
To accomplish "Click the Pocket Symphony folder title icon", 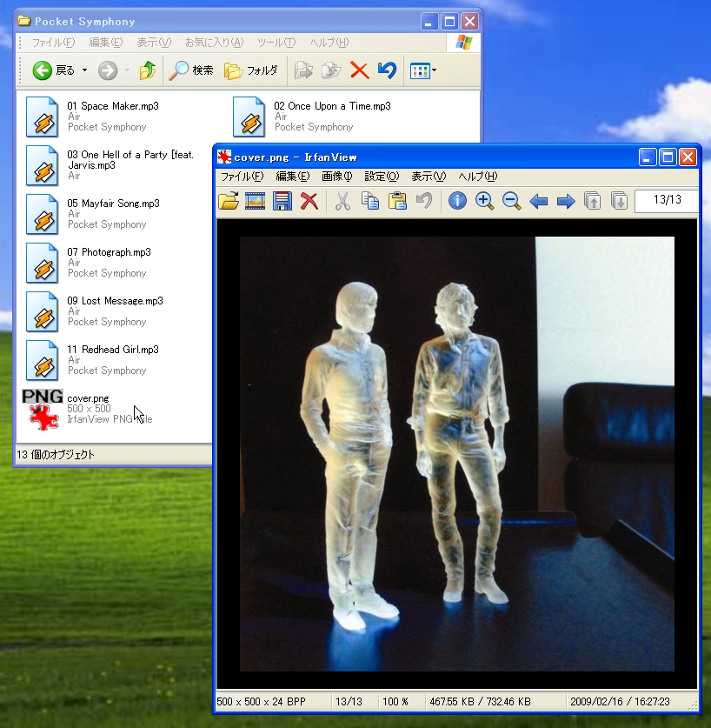I will click(x=24, y=21).
